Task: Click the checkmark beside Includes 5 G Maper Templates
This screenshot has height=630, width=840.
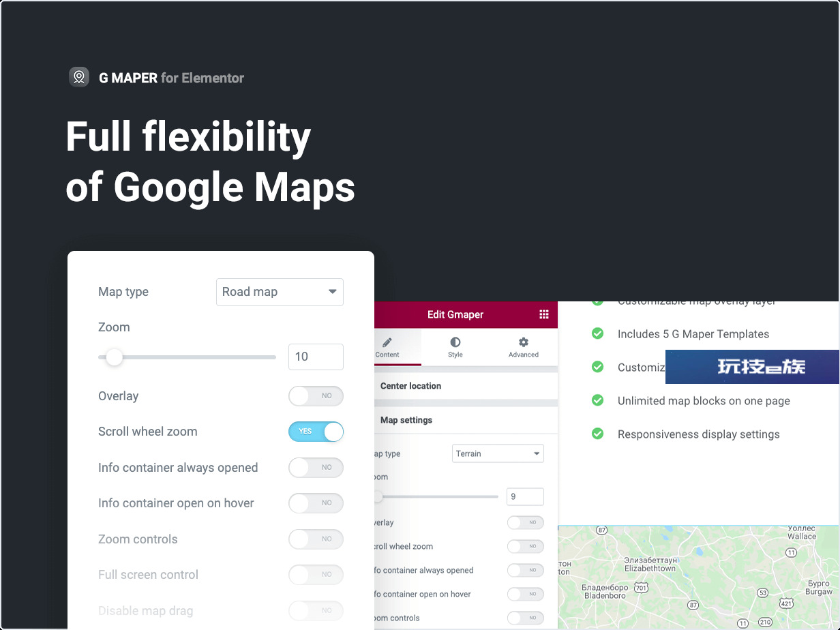Action: click(598, 333)
